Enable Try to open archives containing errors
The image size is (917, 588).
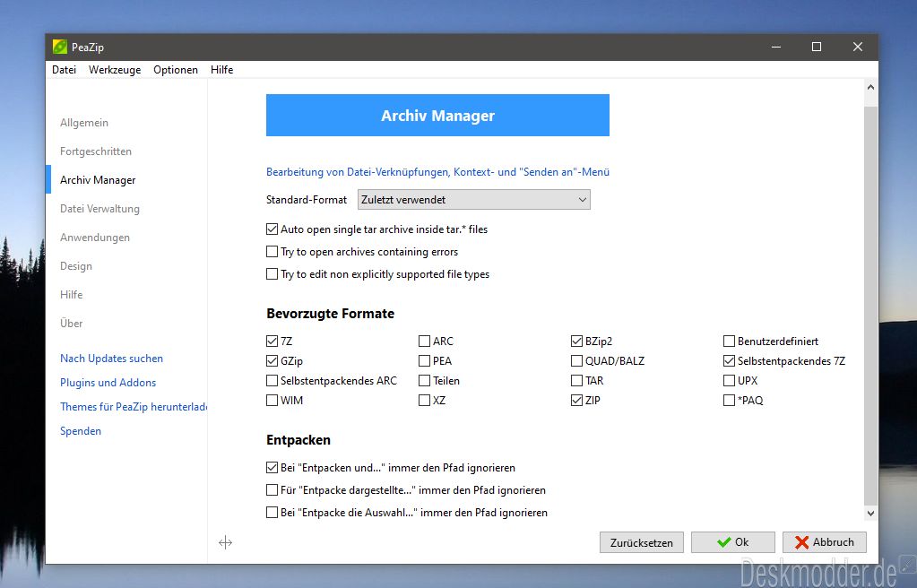click(272, 252)
